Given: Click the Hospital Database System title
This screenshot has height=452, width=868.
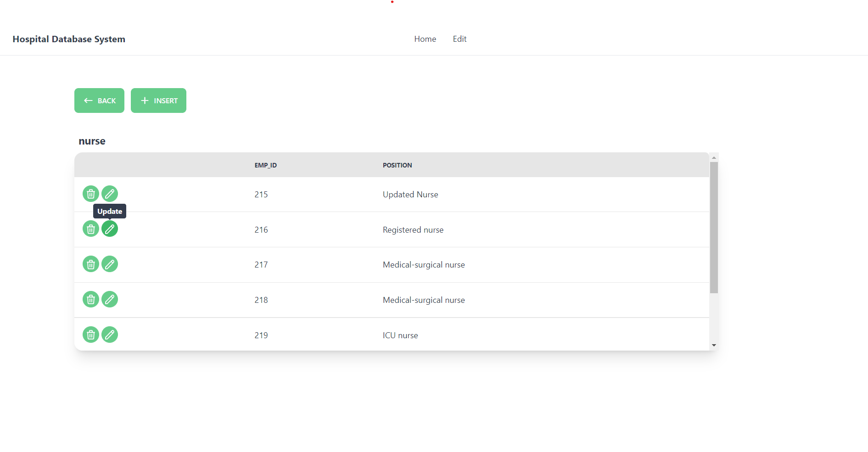Looking at the screenshot, I should [69, 39].
